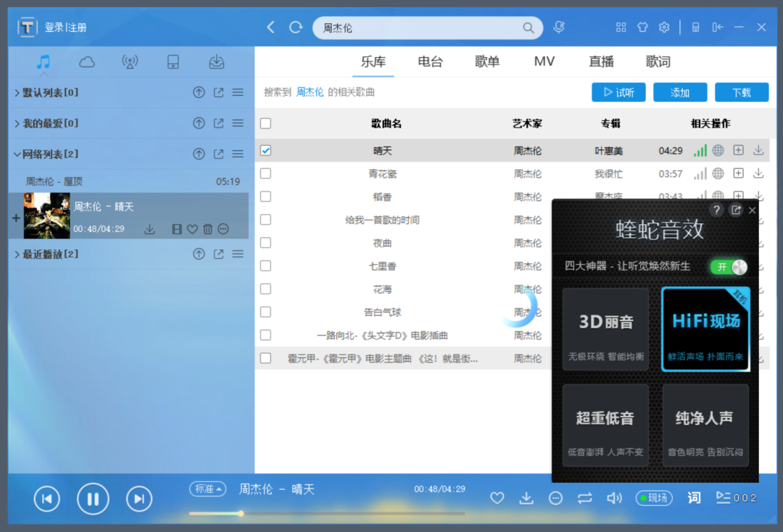Toggle the 现场 sound effect indicator

point(654,498)
